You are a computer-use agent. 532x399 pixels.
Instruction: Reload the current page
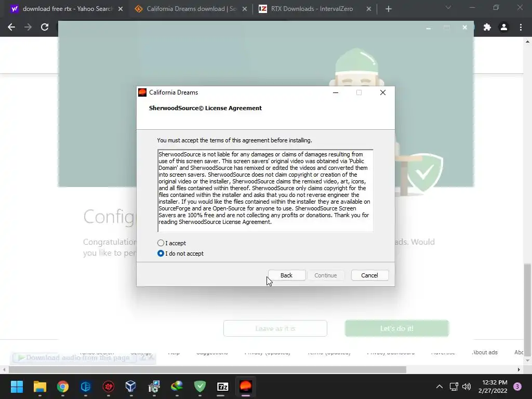45,27
